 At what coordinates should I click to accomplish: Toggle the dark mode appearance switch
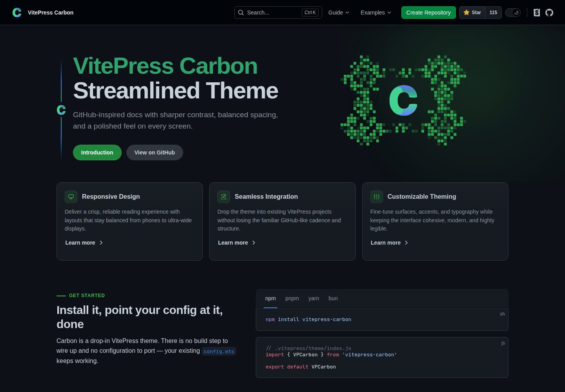click(x=513, y=13)
